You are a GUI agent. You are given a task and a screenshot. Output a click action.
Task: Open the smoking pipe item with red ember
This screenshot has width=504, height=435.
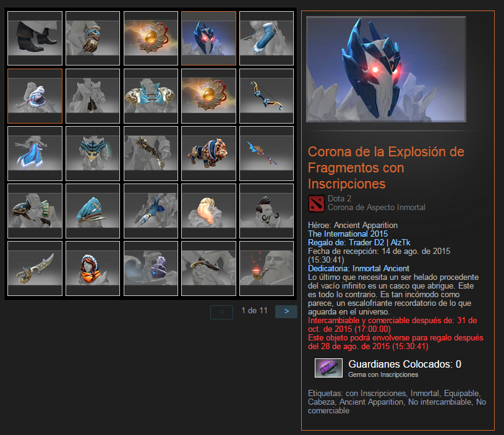coord(267,268)
